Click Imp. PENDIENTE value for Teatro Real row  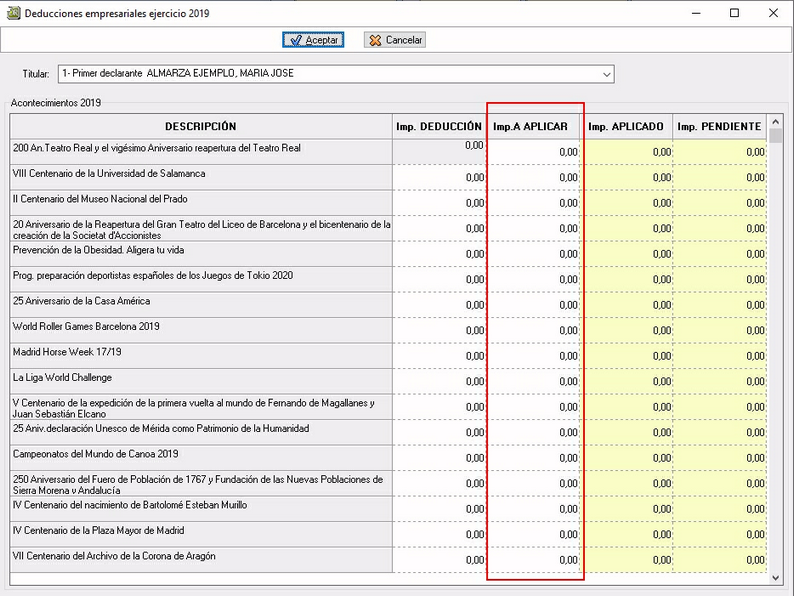719,152
